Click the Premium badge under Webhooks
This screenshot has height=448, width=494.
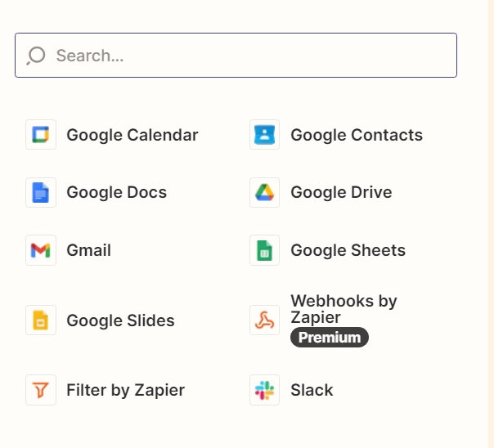330,337
